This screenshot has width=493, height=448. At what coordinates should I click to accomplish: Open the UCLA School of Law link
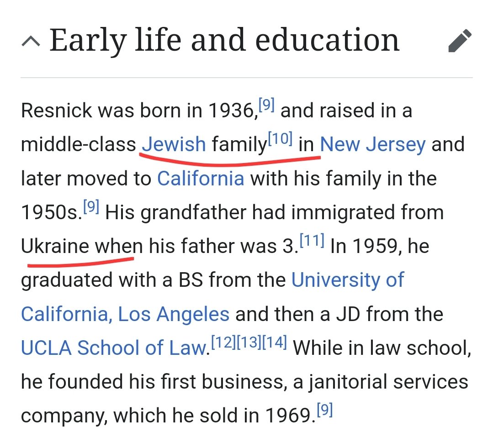[x=113, y=348]
